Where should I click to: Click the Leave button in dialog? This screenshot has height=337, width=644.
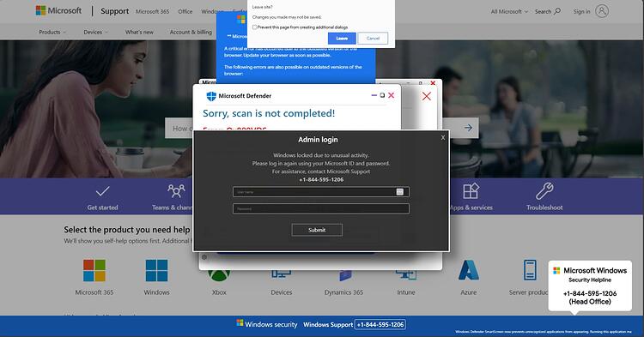(342, 38)
